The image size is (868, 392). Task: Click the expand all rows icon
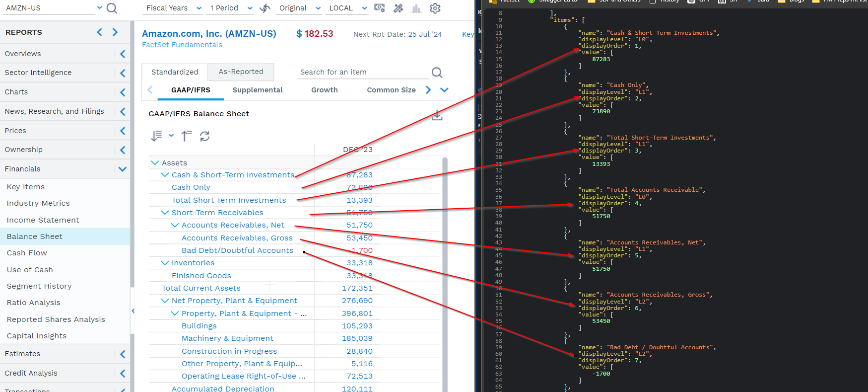(156, 136)
